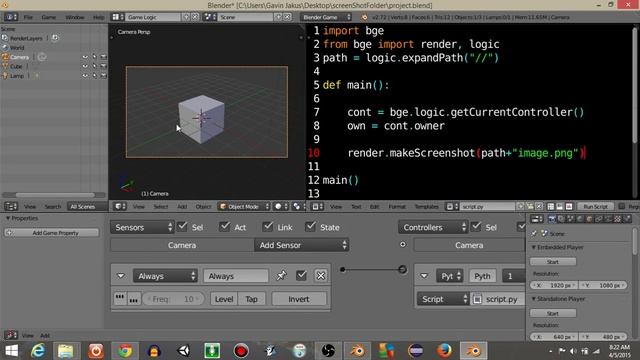Select the Camera object in outliner

[x=20, y=57]
